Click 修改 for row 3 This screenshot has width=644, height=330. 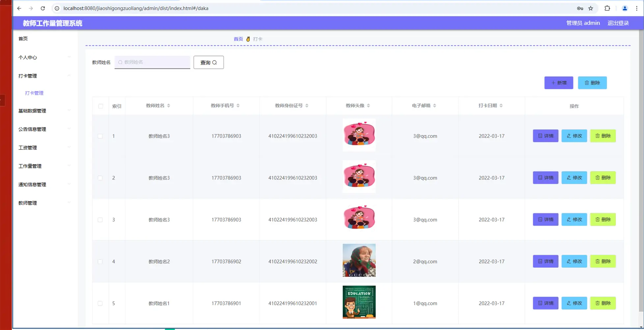[x=574, y=219]
